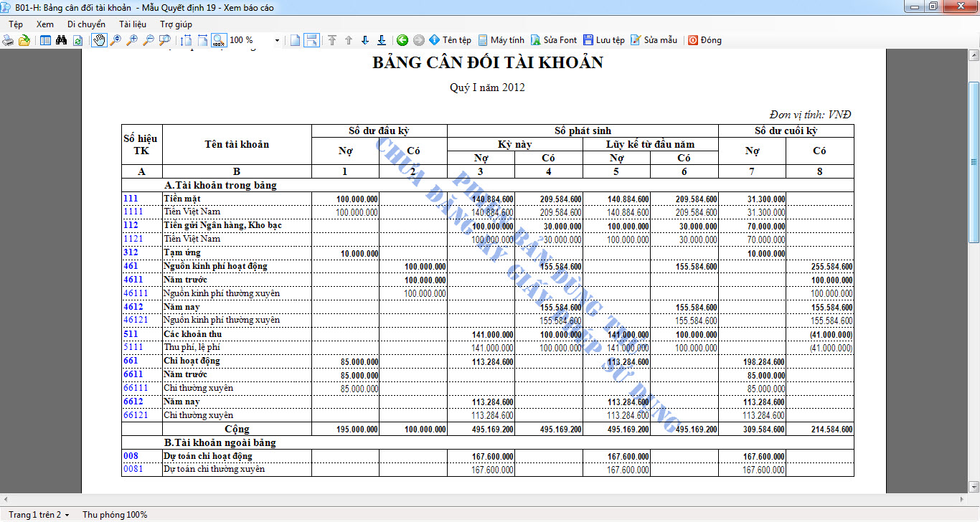Open the Trợ giúp menu
Screen dimensions: 980x522
[176, 24]
